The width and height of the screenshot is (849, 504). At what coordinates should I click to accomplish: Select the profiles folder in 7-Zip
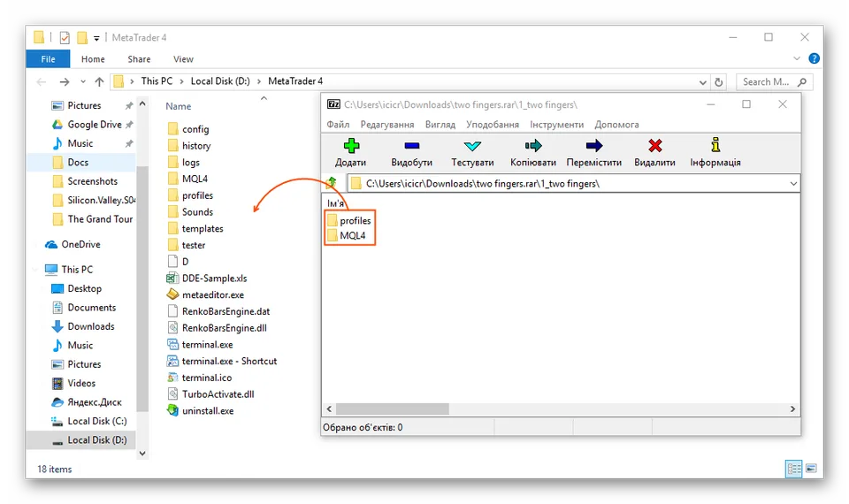(x=349, y=220)
